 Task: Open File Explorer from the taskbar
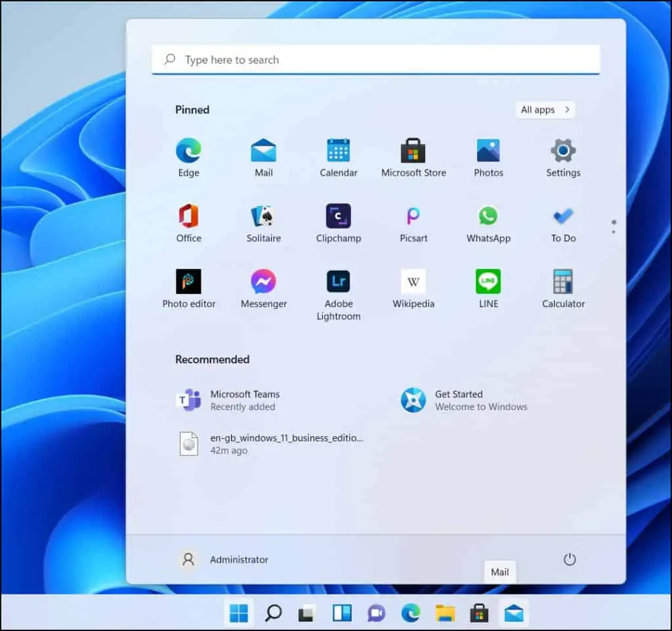coord(445,613)
